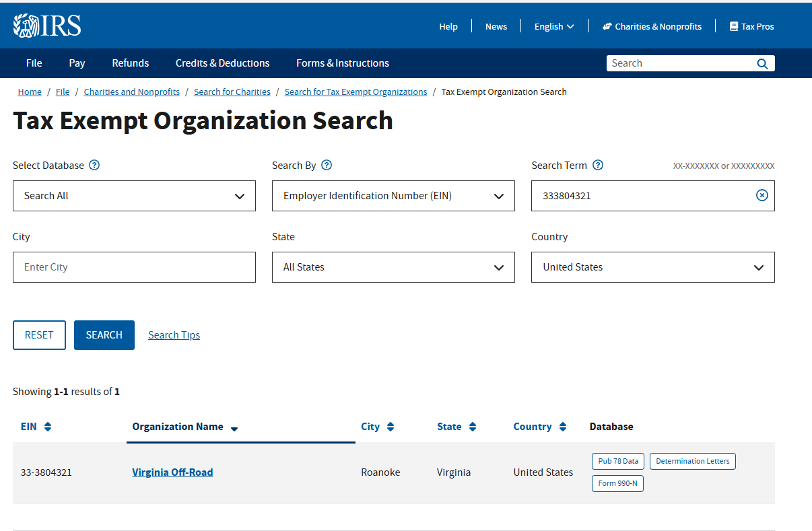
Task: Sort results by State column arrows
Action: pos(473,427)
